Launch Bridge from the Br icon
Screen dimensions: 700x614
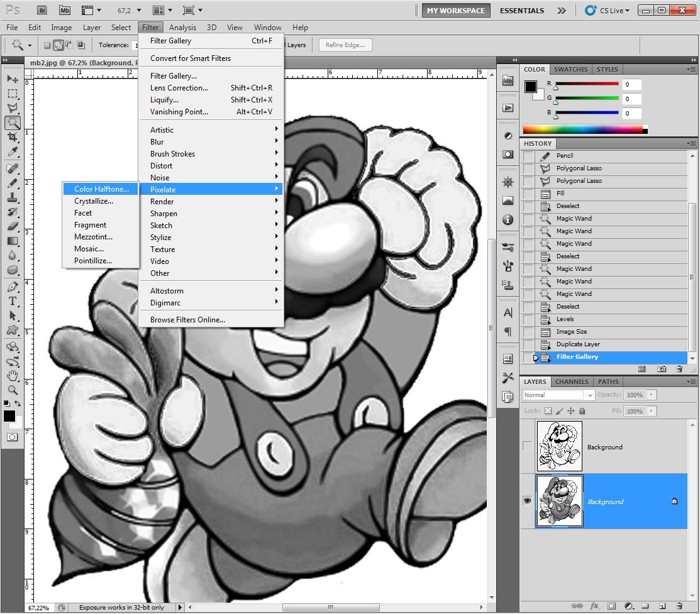tap(42, 10)
